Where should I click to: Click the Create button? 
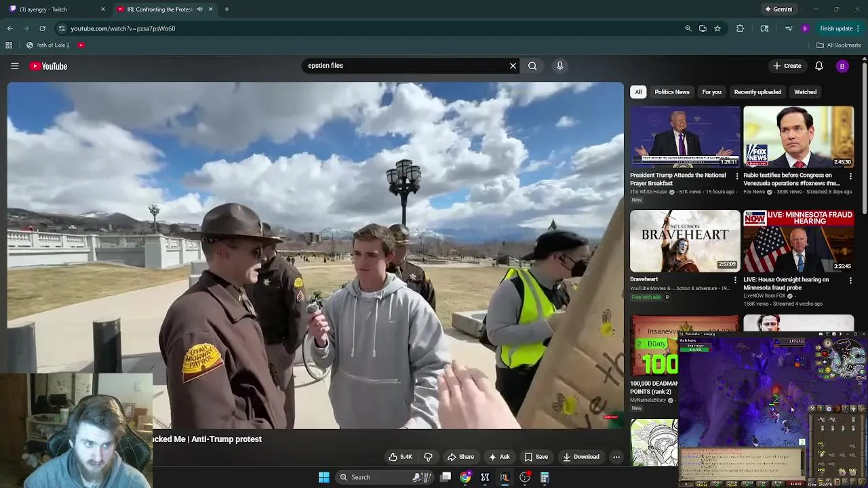[787, 66]
